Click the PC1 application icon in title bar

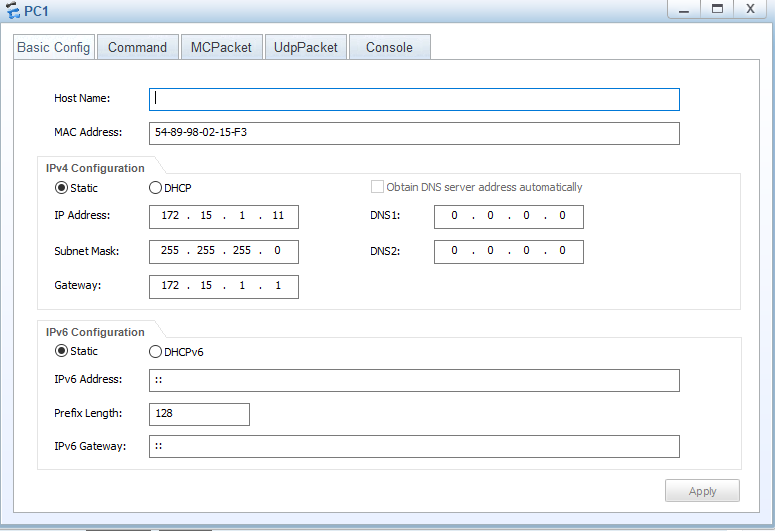click(x=12, y=10)
